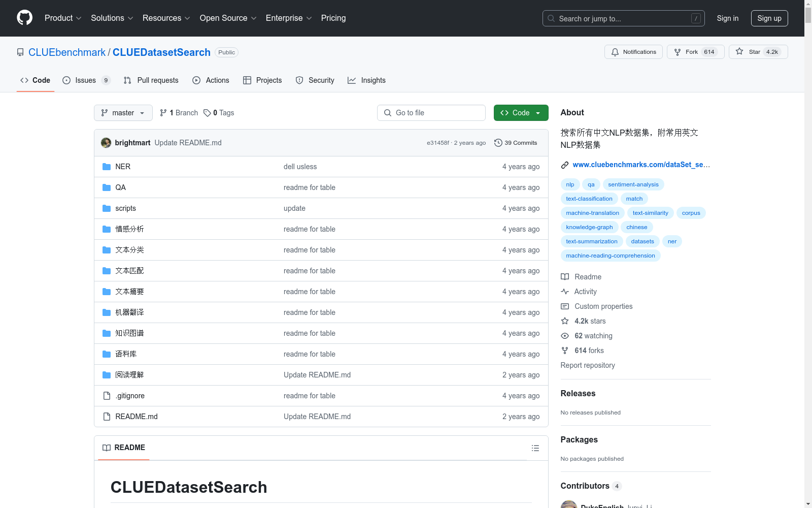Open the CLUEbenchmark owner link
Viewport: 812px width, 508px height.
(x=67, y=52)
